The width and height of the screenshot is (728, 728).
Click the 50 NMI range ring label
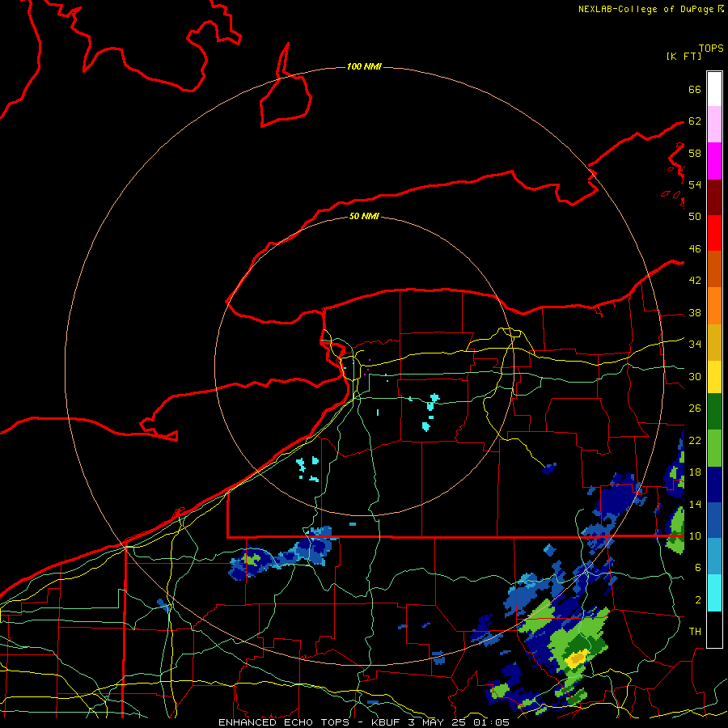tap(364, 216)
